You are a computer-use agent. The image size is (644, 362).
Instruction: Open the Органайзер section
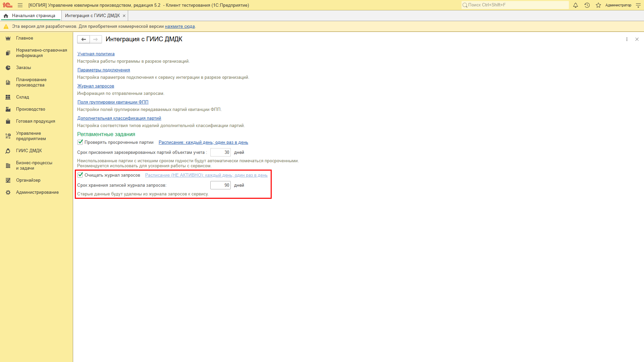click(x=28, y=180)
